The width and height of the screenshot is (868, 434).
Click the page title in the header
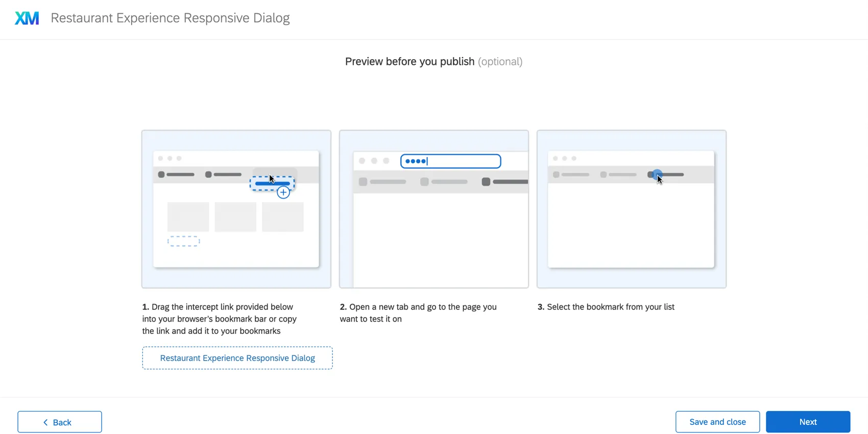pyautogui.click(x=170, y=18)
